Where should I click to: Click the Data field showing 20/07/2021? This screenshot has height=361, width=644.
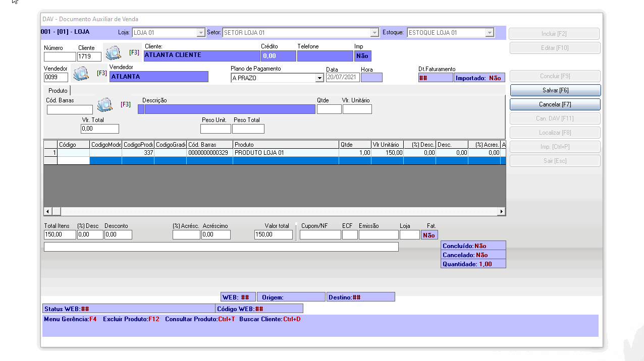(343, 78)
